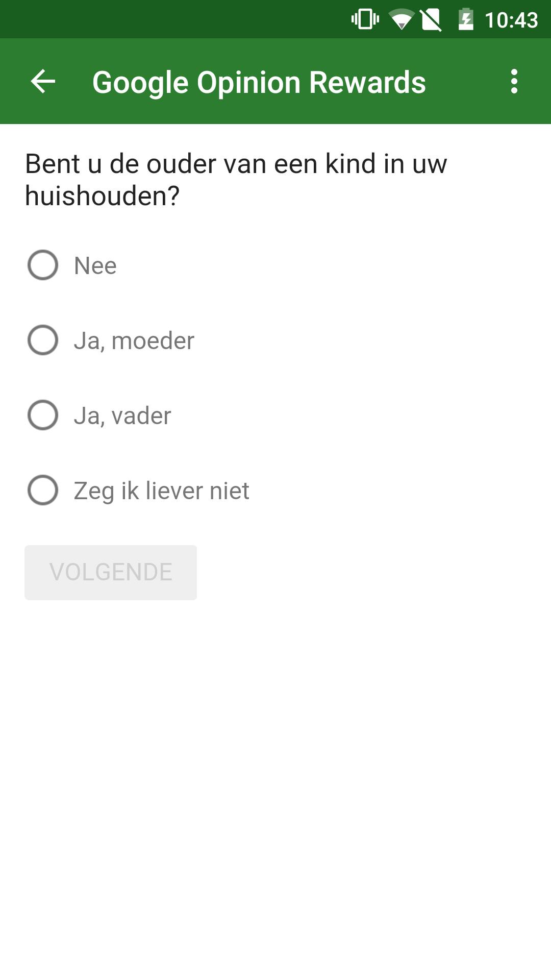The height and width of the screenshot is (980, 551).
Task: Select the "Nee" radio button
Action: (43, 265)
